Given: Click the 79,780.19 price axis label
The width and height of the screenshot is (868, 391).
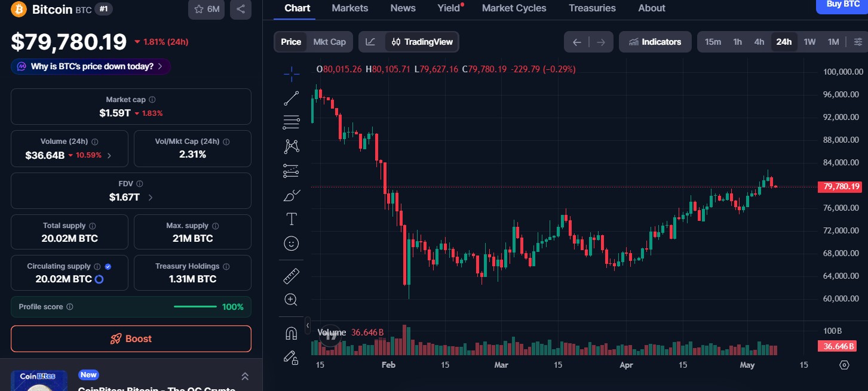Looking at the screenshot, I should (841, 187).
